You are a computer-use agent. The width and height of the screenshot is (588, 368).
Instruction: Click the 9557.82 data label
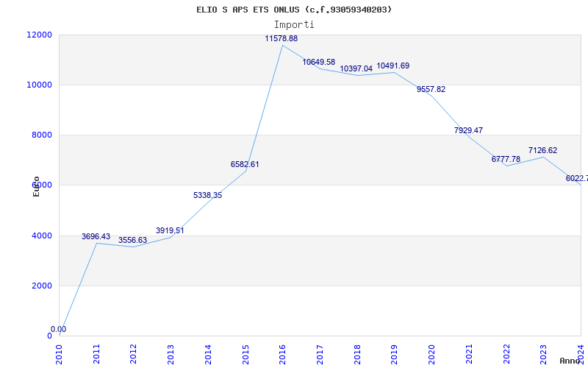pos(431,89)
